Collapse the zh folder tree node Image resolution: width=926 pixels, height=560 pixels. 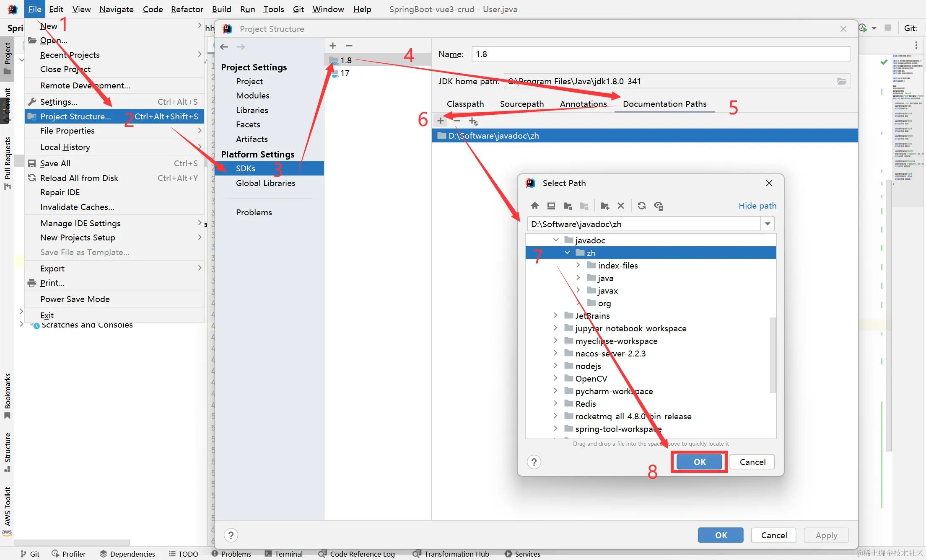tap(567, 253)
